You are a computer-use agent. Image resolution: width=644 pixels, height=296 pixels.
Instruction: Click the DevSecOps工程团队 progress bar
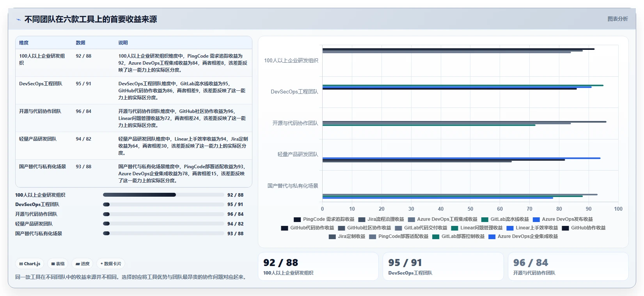pyautogui.click(x=163, y=204)
